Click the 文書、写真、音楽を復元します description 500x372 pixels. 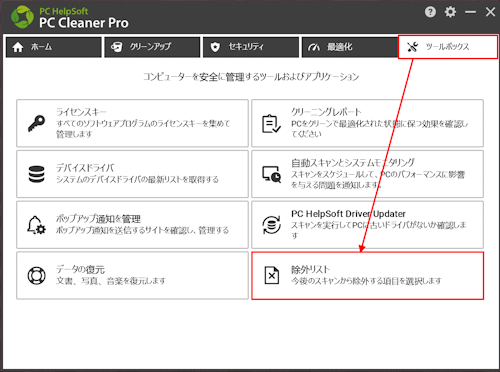(111, 281)
